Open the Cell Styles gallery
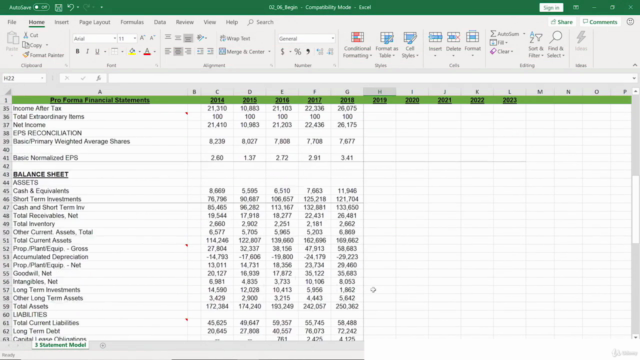640x360 pixels. click(x=409, y=45)
